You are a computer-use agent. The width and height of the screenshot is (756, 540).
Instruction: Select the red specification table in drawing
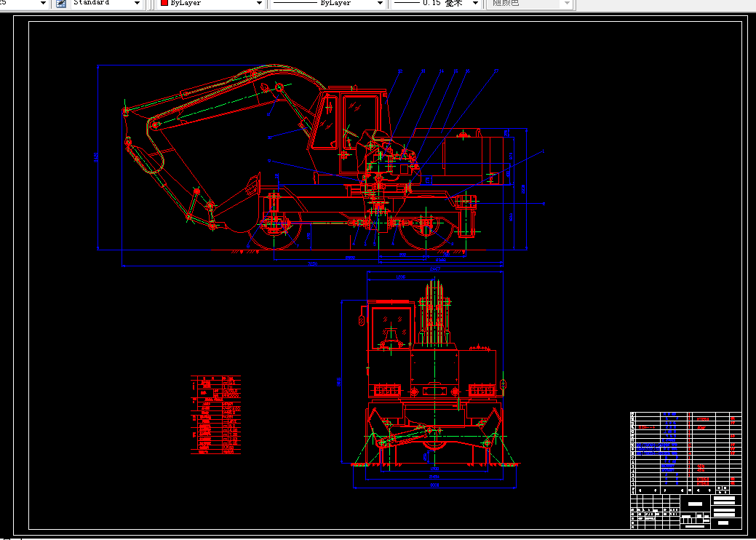tap(215, 415)
